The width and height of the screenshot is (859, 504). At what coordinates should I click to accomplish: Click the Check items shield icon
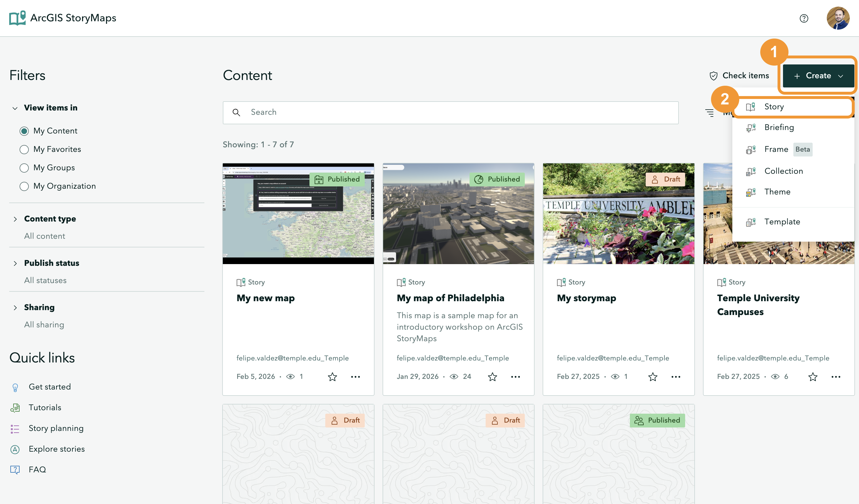point(713,76)
